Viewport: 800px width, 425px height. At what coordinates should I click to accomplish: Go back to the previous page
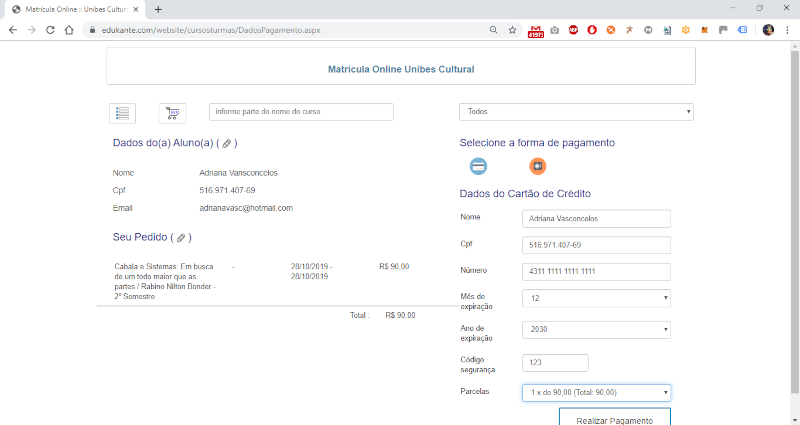pyautogui.click(x=13, y=30)
